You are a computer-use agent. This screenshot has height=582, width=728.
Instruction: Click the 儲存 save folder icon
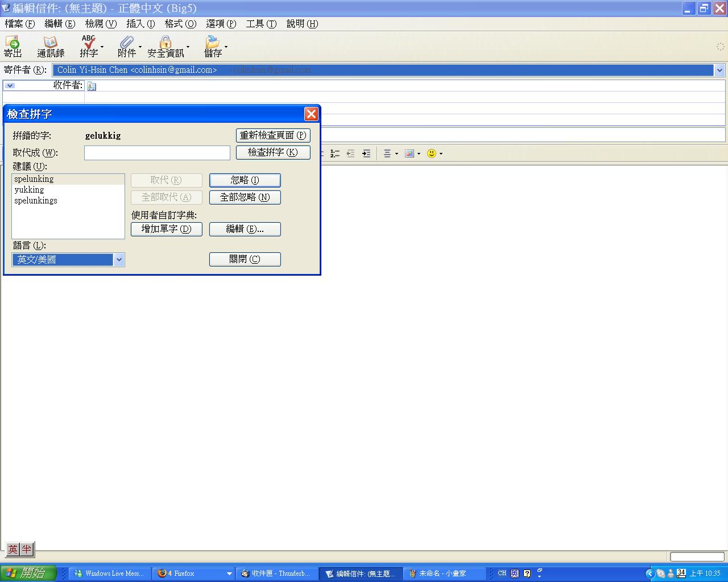click(213, 43)
